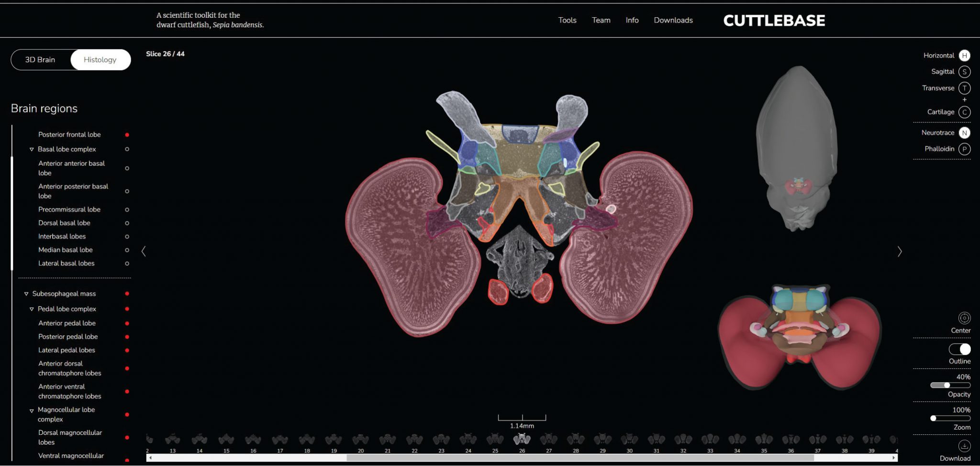Enable the Cartilage (C) overlay icon
This screenshot has height=466, width=980.
tap(964, 112)
